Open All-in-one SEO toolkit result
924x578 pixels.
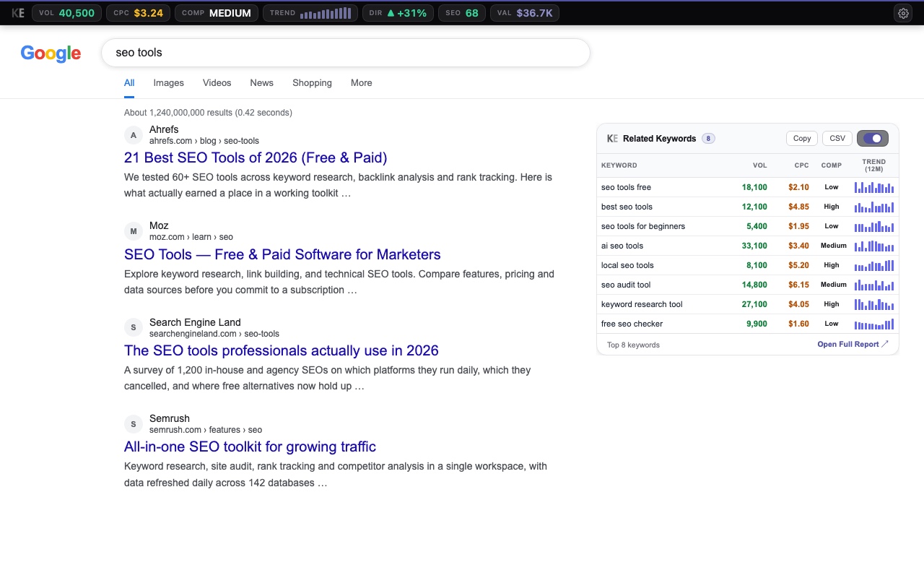point(250,447)
